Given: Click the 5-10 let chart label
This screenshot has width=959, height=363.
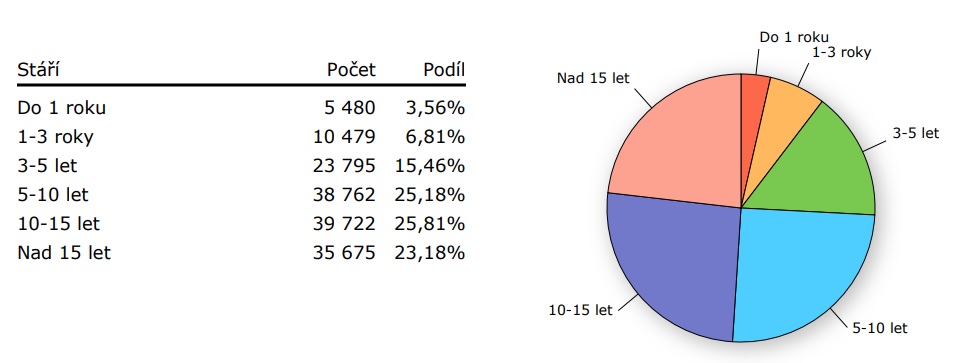Looking at the screenshot, I should (880, 328).
